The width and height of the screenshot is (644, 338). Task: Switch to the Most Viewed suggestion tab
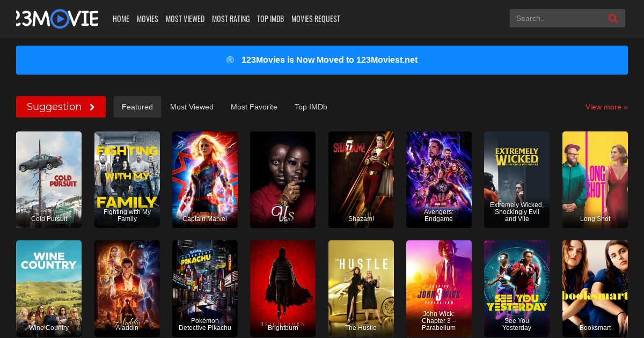192,107
